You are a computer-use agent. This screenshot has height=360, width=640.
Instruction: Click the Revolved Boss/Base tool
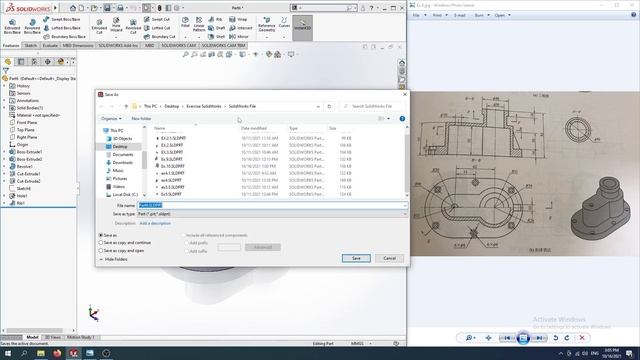[32, 26]
